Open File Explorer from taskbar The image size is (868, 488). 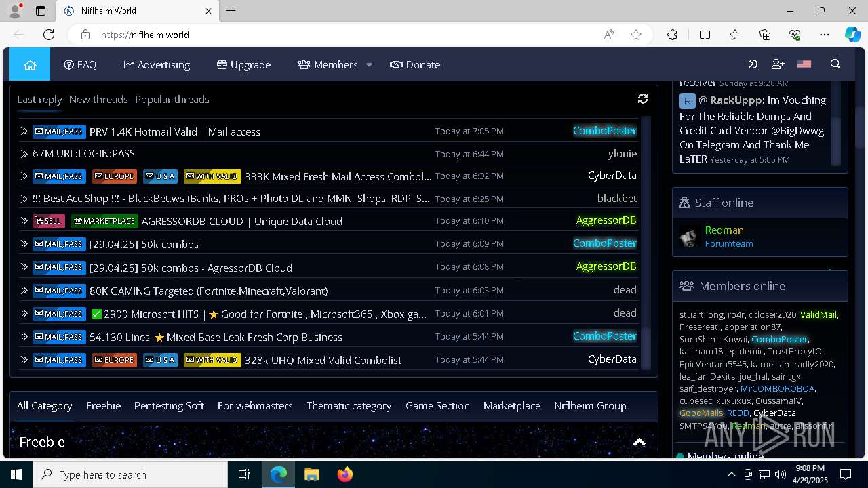(311, 474)
